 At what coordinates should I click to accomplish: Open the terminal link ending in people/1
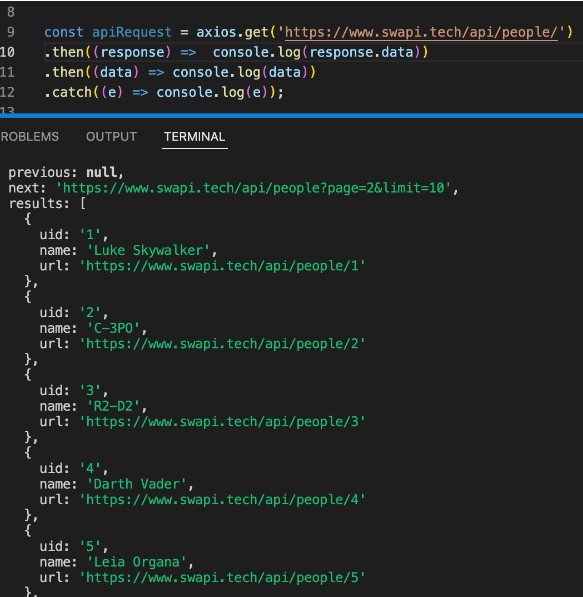point(222,266)
